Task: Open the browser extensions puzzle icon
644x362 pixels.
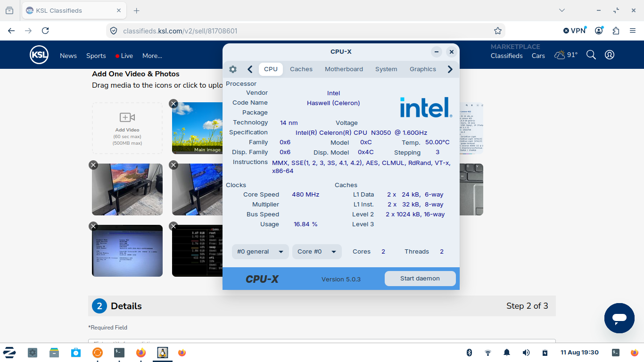Action: tap(616, 31)
